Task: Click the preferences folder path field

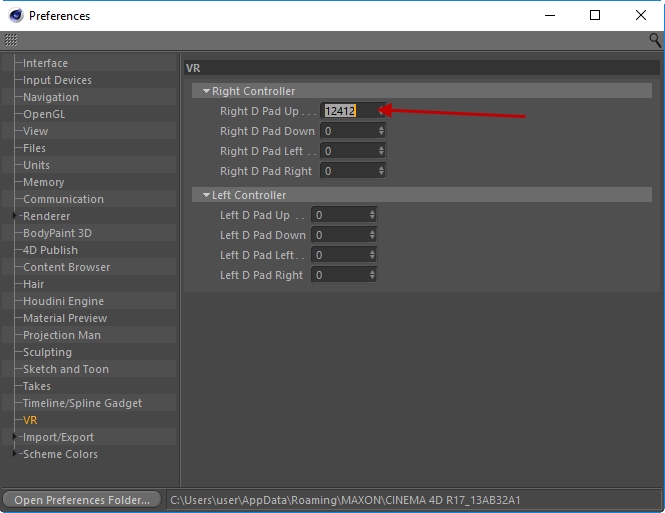Action: (414, 500)
